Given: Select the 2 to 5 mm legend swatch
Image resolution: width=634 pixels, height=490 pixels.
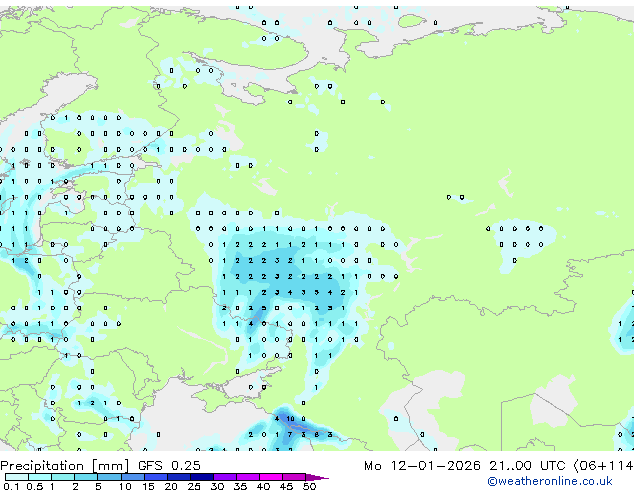Looking at the screenshot, I should (x=86, y=477).
